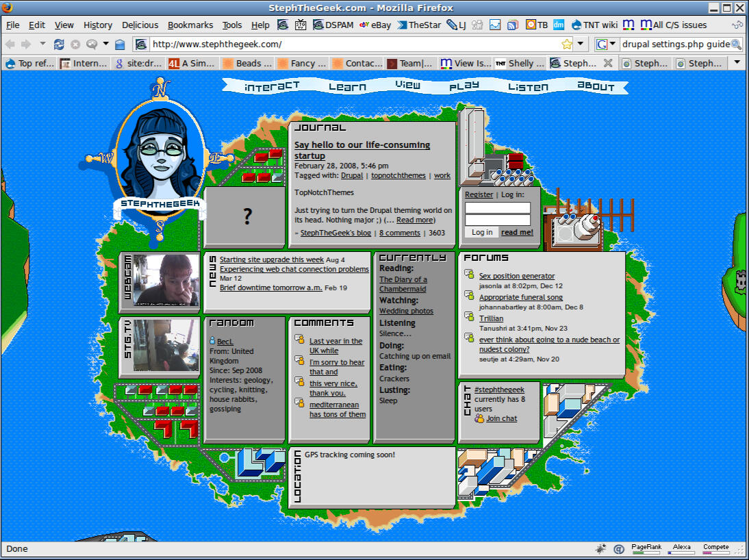The image size is (749, 560).
Task: Open the TNT wiki bookmark
Action: (594, 25)
